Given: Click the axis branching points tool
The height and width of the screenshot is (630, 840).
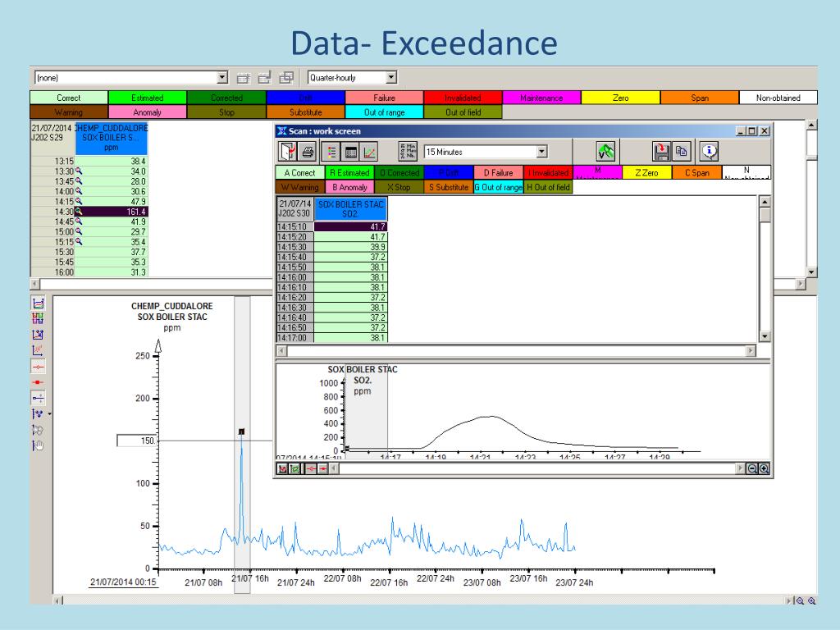Looking at the screenshot, I should (38, 413).
